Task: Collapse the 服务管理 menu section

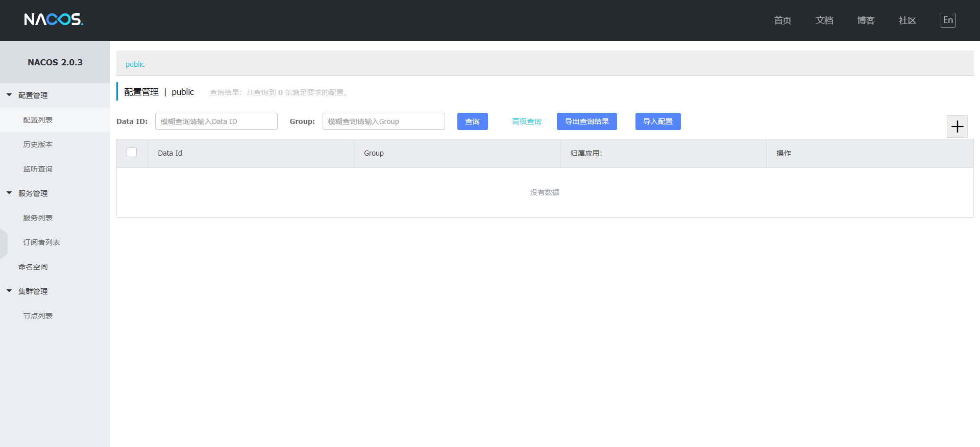Action: 55,193
